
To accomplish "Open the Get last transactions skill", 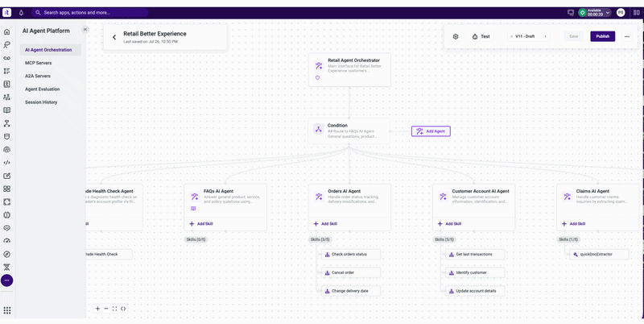I will point(475,254).
